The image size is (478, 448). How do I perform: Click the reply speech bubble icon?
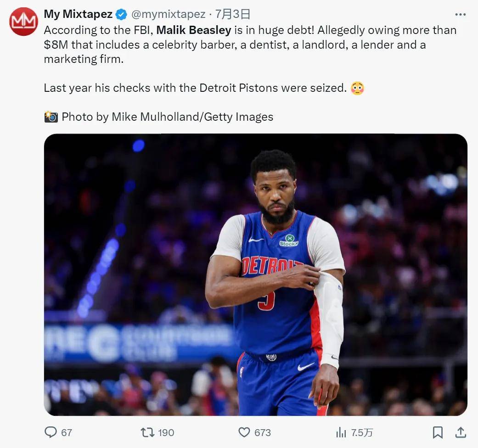pyautogui.click(x=51, y=432)
